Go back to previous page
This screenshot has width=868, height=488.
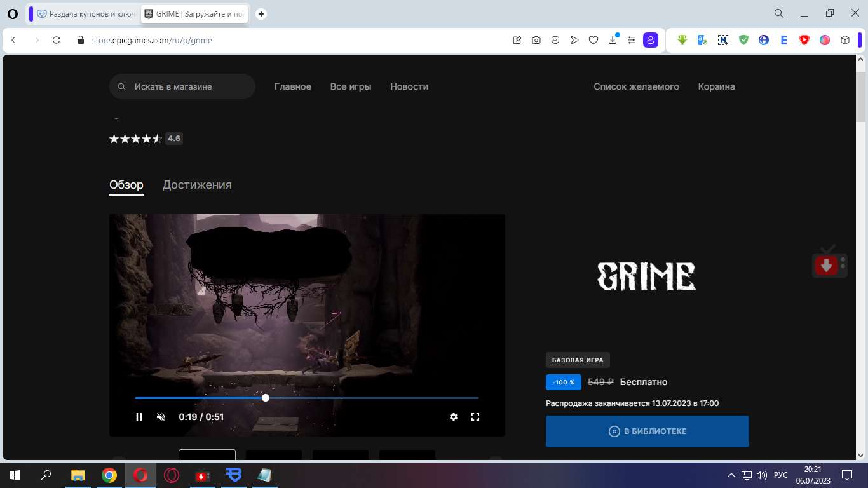coord(14,40)
